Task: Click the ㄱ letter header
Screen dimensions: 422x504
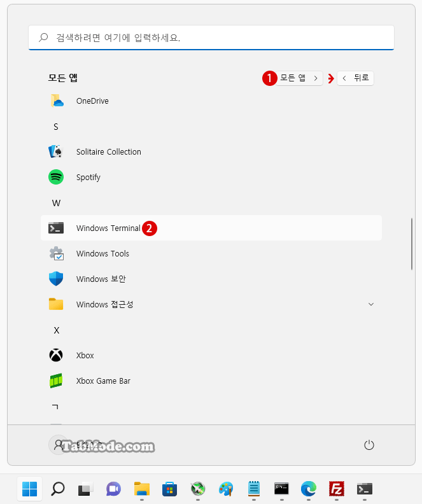Action: point(55,407)
